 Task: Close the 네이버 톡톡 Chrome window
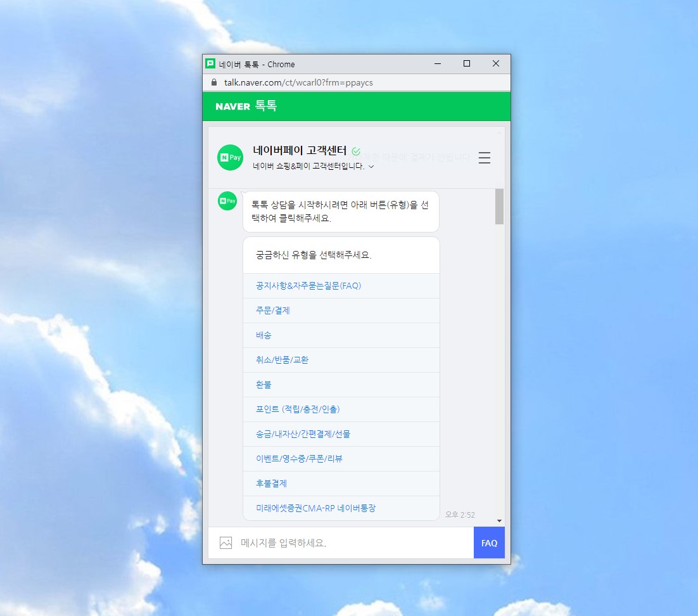(x=496, y=64)
